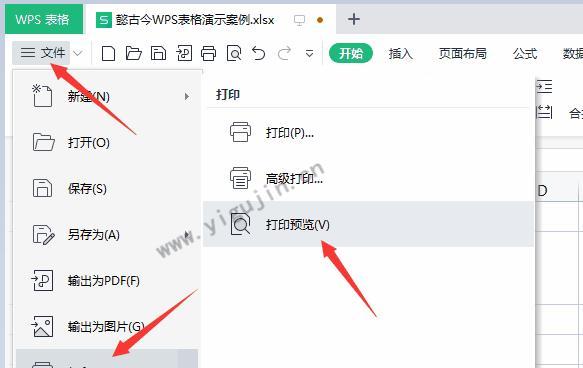Open the 文件 menu button
The width and height of the screenshot is (583, 368).
(x=42, y=53)
